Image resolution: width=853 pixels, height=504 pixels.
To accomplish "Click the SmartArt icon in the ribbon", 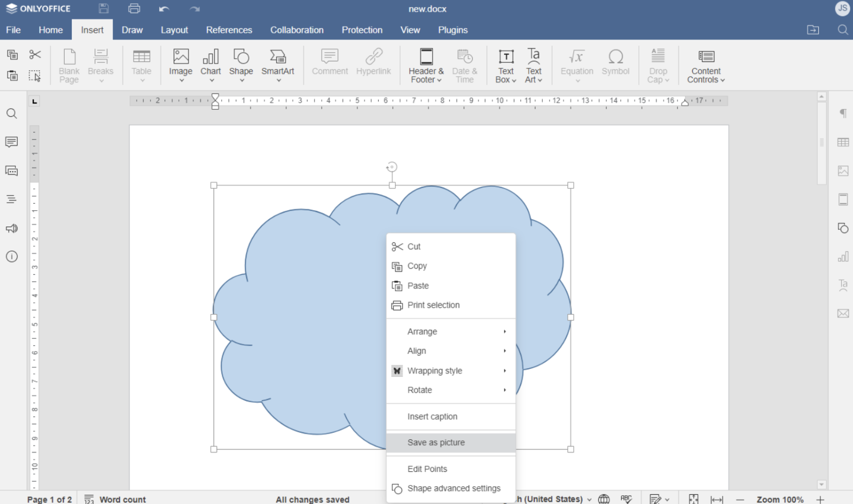I will (278, 58).
